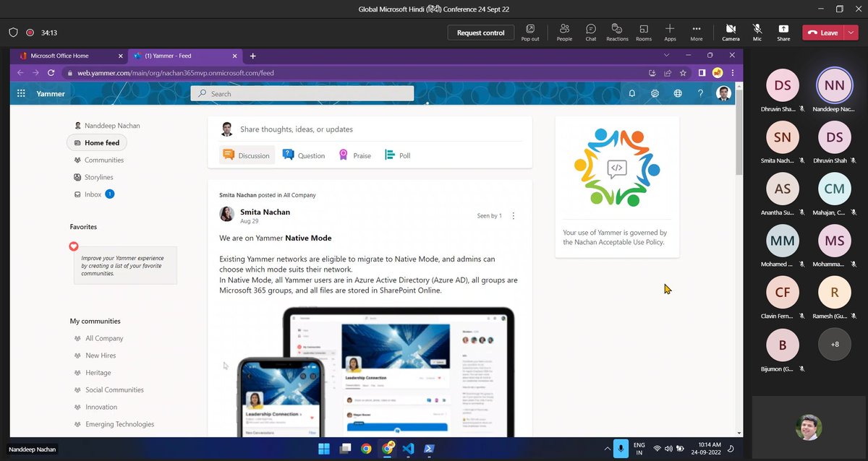The image size is (868, 461).
Task: Pop out the shared content
Action: [x=530, y=33]
